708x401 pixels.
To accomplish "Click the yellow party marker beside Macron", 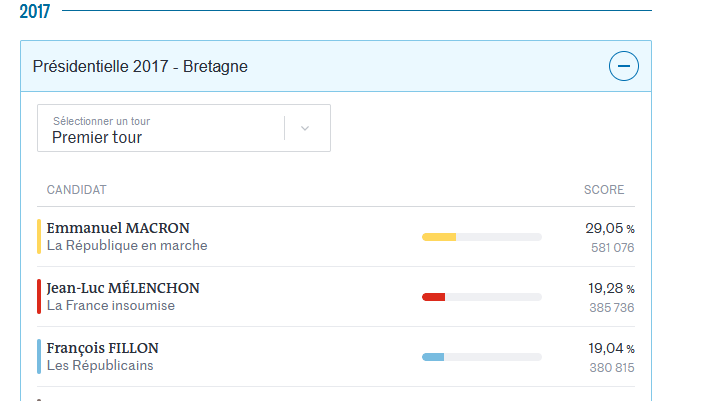I will pyautogui.click(x=39, y=236).
